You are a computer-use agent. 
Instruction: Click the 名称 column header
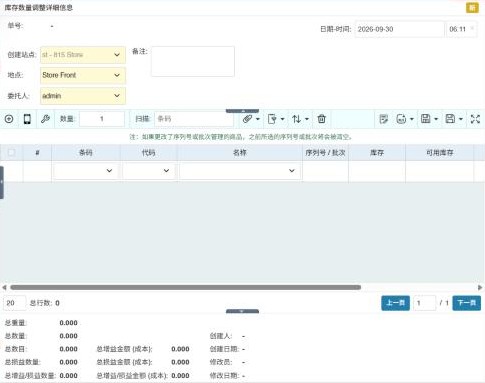click(x=240, y=153)
